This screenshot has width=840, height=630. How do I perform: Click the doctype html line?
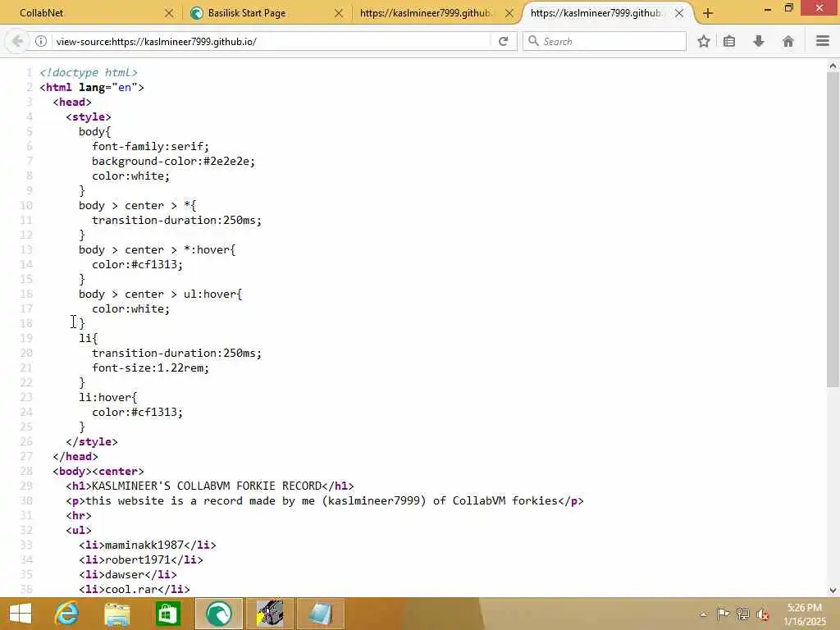pyautogui.click(x=89, y=72)
